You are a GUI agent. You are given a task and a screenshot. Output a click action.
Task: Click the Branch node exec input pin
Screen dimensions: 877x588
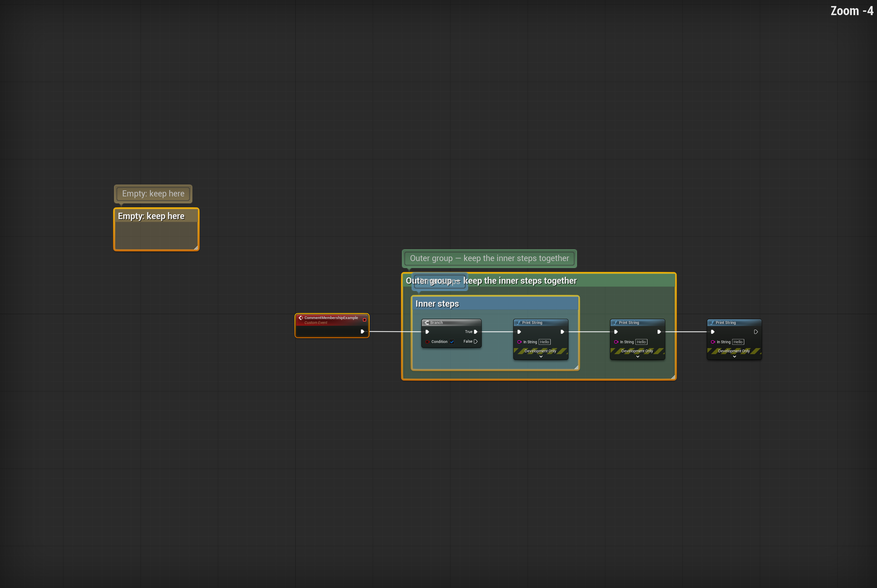coord(427,332)
